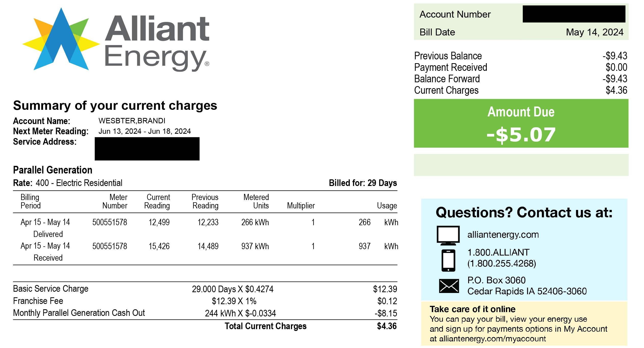The height and width of the screenshot is (348, 644).
Task: Click the alliantenergy.com website link
Action: pyautogui.click(x=503, y=235)
